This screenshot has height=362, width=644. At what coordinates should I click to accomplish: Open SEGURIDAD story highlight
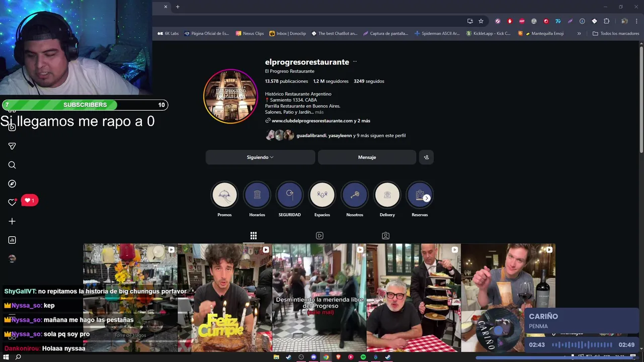coord(289,195)
